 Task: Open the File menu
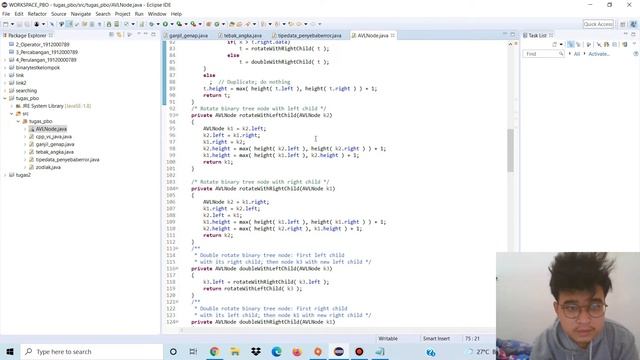click(6, 14)
